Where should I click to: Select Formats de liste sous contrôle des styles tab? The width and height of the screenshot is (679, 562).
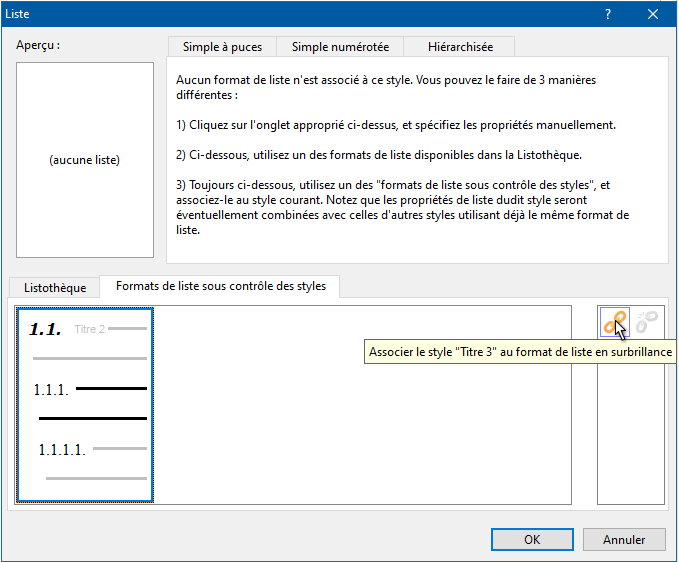tap(221, 286)
